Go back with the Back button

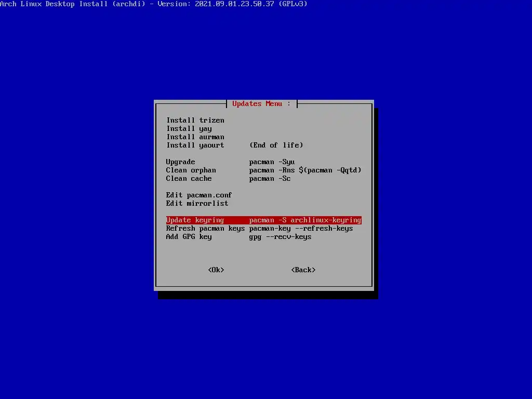tap(303, 270)
